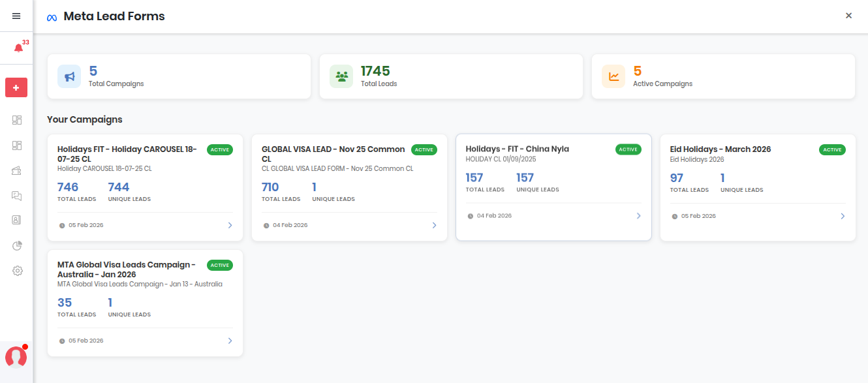The width and height of the screenshot is (868, 383).
Task: Open Holidays - FIT - China Nyla campaign
Action: point(517,149)
